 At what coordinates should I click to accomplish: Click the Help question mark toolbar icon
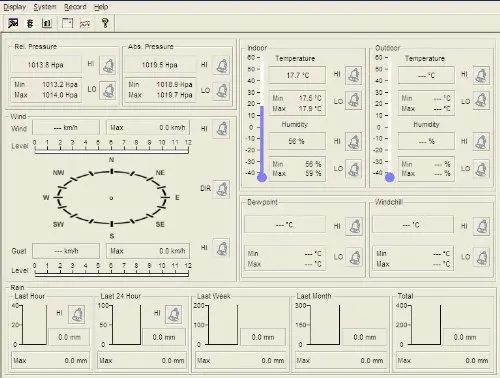coord(105,23)
